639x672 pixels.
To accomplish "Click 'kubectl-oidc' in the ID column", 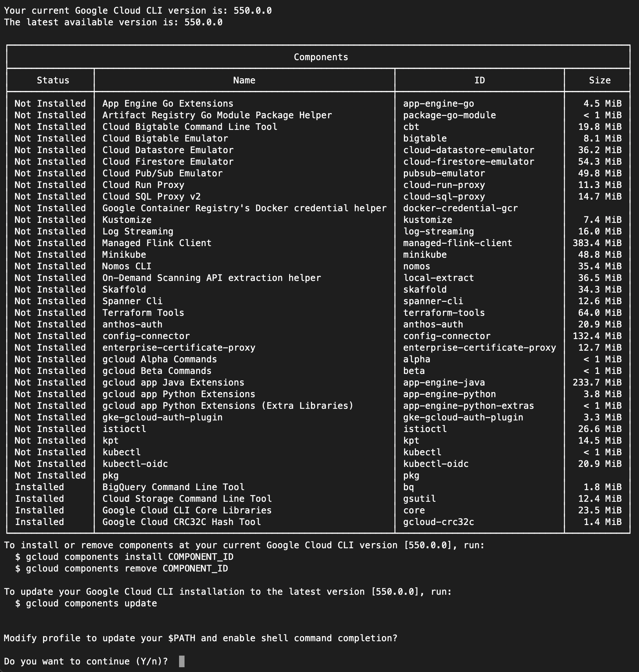I will pyautogui.click(x=436, y=464).
